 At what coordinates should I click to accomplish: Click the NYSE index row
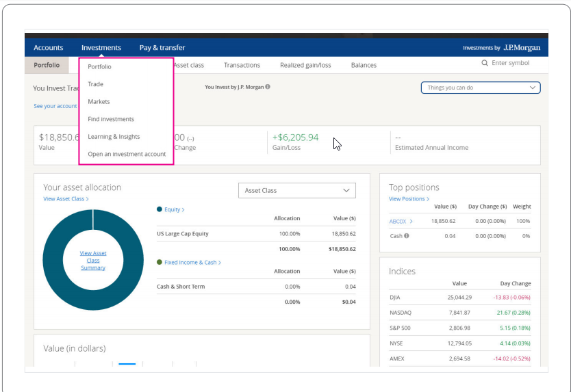tap(460, 343)
